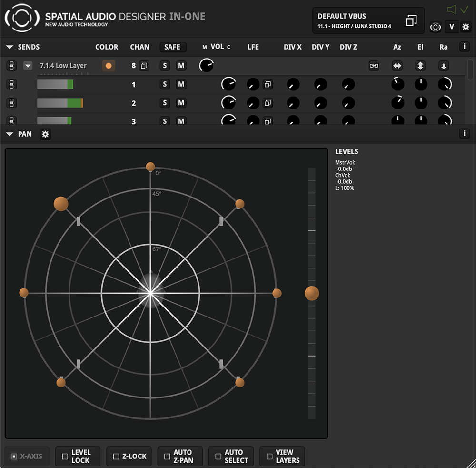This screenshot has width=476, height=476.
Task: Click channel 2 Ra knob
Action: (445, 103)
